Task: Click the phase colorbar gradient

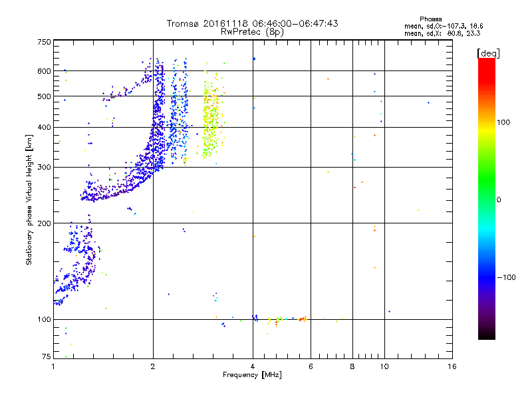Action: click(x=487, y=198)
